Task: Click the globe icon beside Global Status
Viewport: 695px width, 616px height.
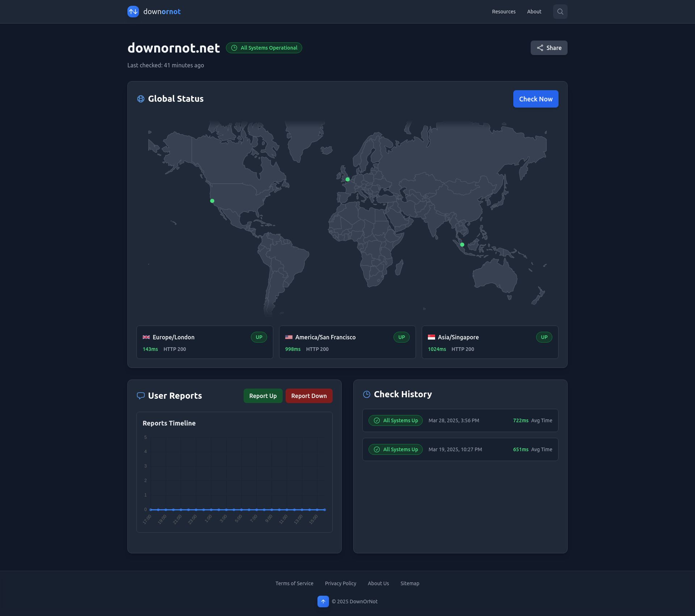Action: [x=140, y=99]
